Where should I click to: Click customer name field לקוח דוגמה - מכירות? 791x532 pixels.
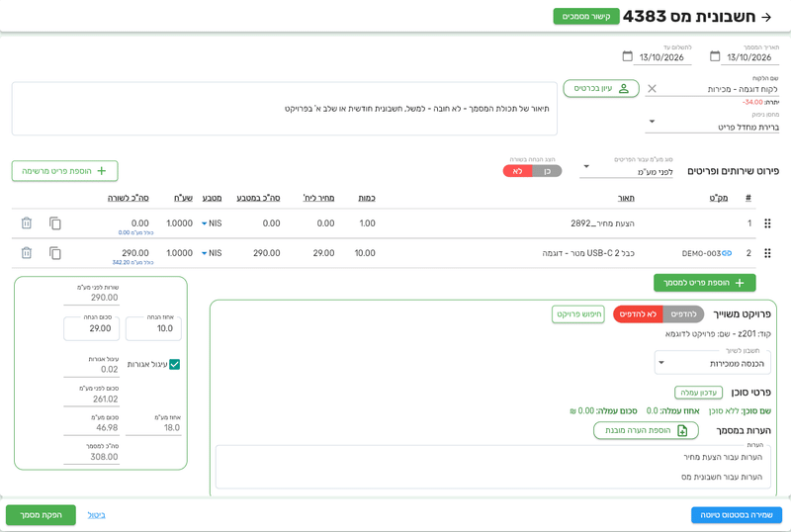(719, 89)
